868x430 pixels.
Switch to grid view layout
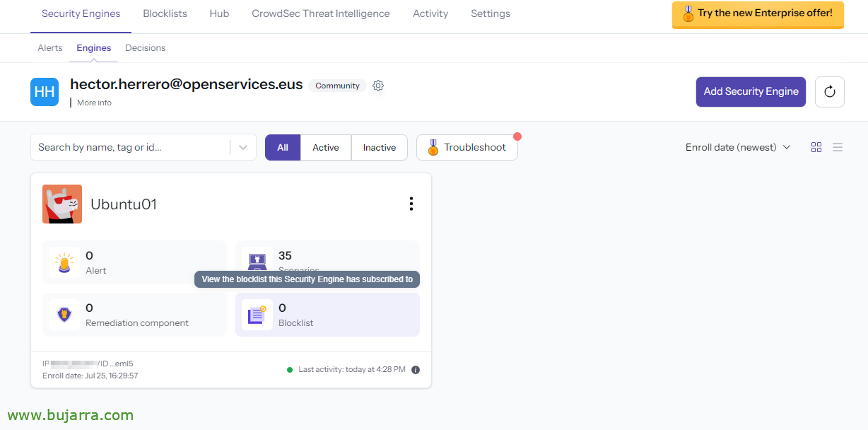[816, 147]
